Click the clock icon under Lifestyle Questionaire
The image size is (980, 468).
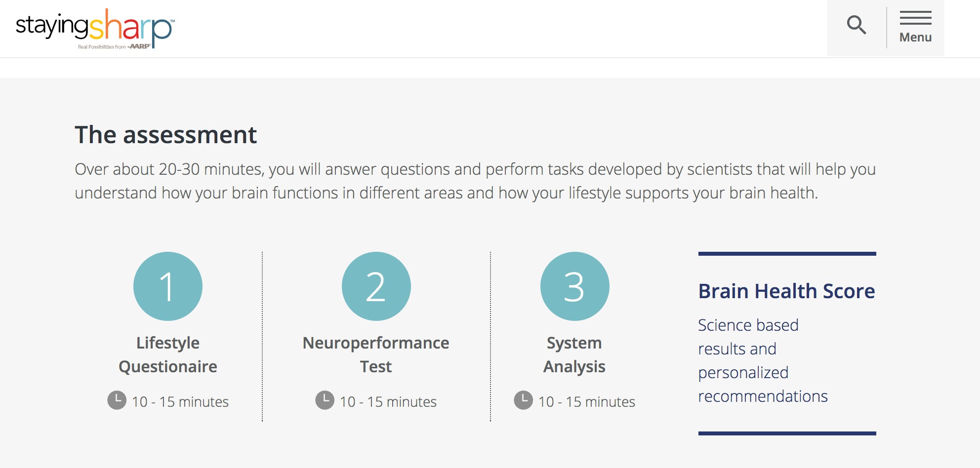tap(117, 400)
